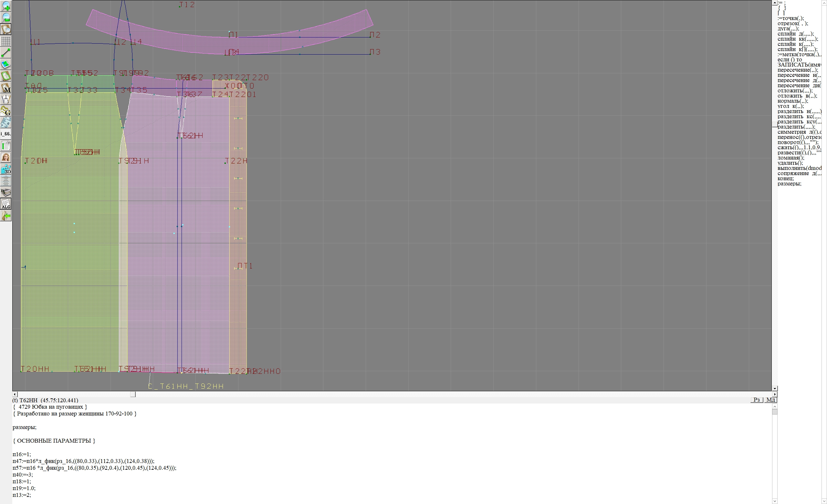Screen dimensions: 827x504
Task: Open the spreadsheet table icon
Action: 6,146
